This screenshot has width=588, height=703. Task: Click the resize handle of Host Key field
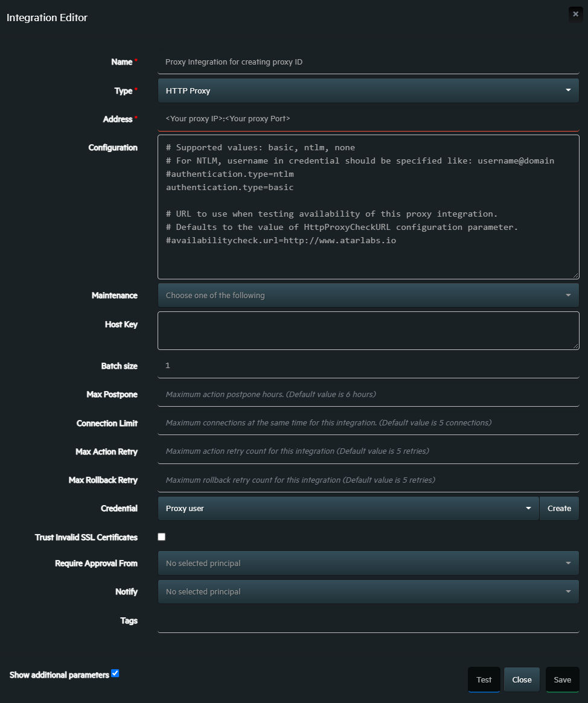click(x=575, y=346)
